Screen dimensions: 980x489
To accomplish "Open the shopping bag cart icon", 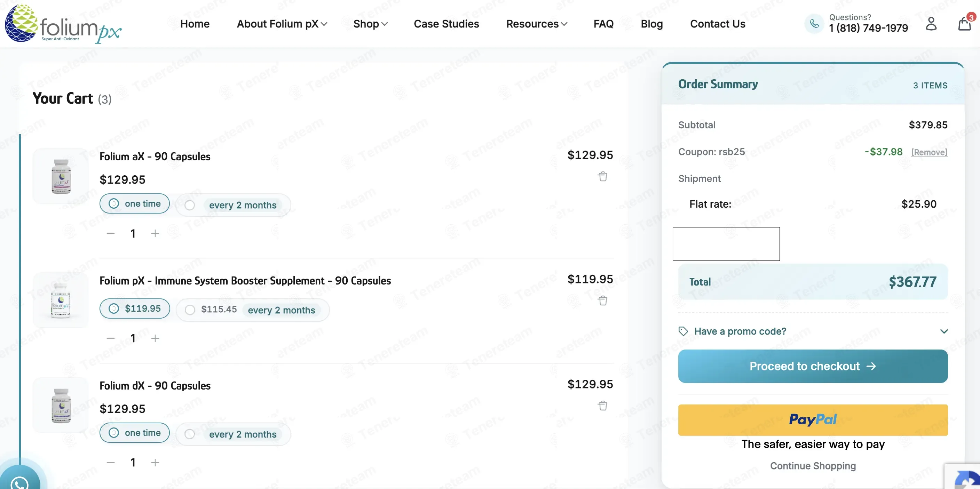I will pyautogui.click(x=965, y=24).
